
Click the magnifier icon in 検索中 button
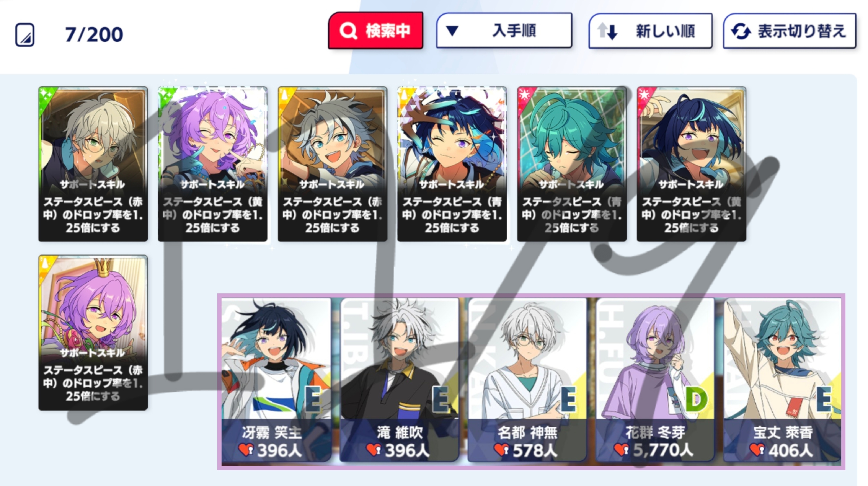click(x=348, y=31)
